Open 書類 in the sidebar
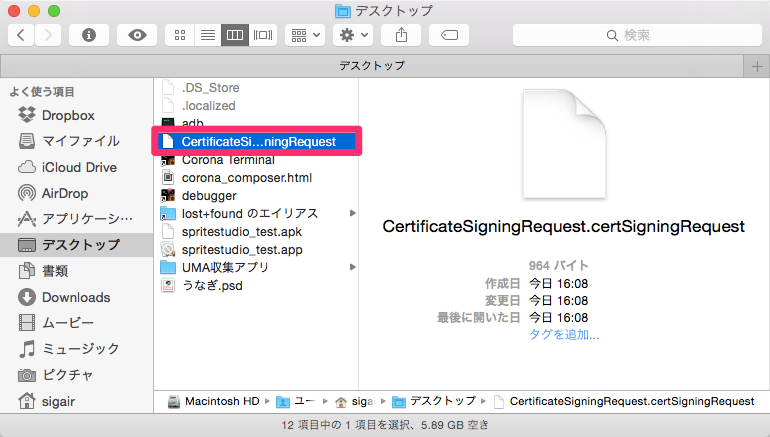770x437 pixels. click(55, 271)
